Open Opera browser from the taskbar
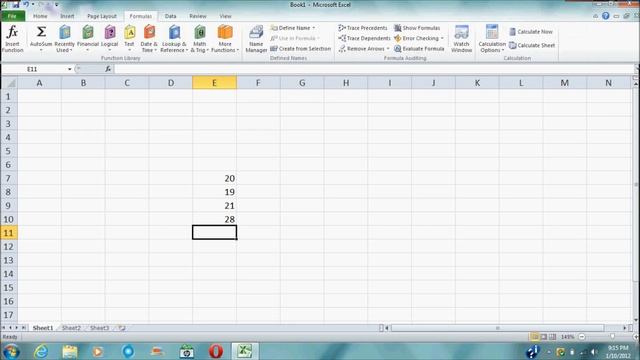The image size is (640, 360). click(x=216, y=351)
